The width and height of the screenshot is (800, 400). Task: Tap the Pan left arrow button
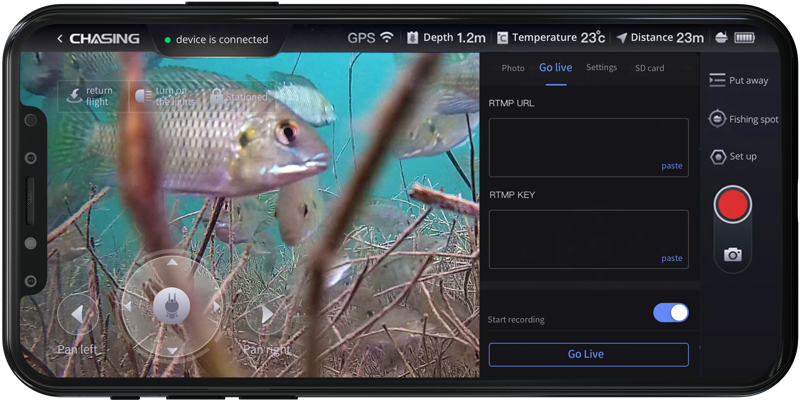pyautogui.click(x=78, y=314)
